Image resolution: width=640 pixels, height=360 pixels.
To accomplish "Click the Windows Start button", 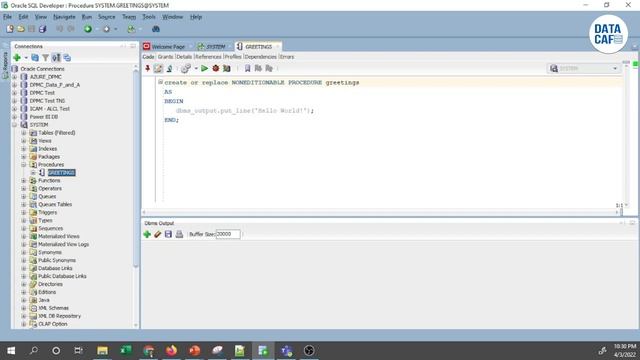I will click(11, 351).
